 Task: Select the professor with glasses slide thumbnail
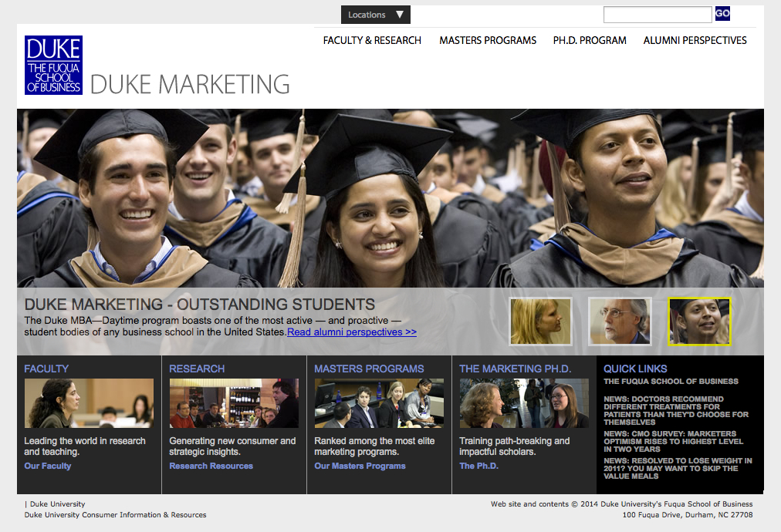(x=620, y=322)
